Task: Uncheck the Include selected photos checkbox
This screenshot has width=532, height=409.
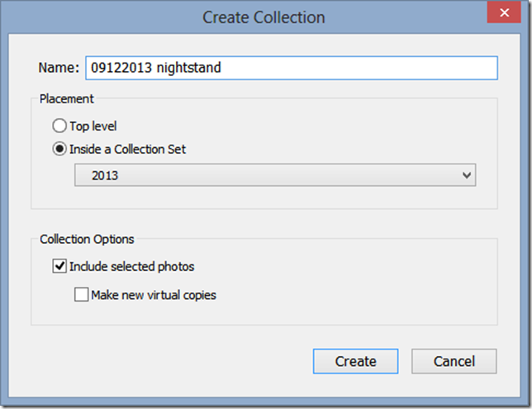Action: pyautogui.click(x=59, y=266)
